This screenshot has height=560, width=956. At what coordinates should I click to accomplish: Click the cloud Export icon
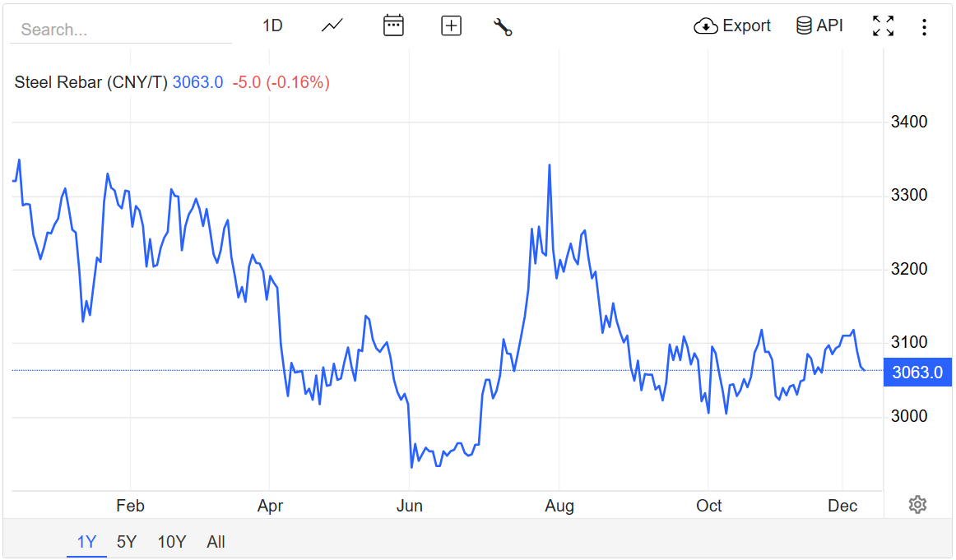[706, 26]
